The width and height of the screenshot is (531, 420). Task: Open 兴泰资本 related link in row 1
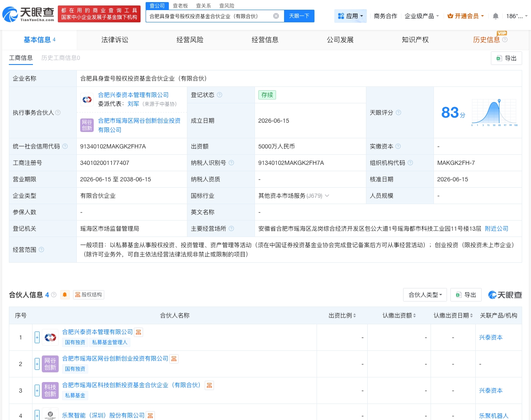coord(491,337)
